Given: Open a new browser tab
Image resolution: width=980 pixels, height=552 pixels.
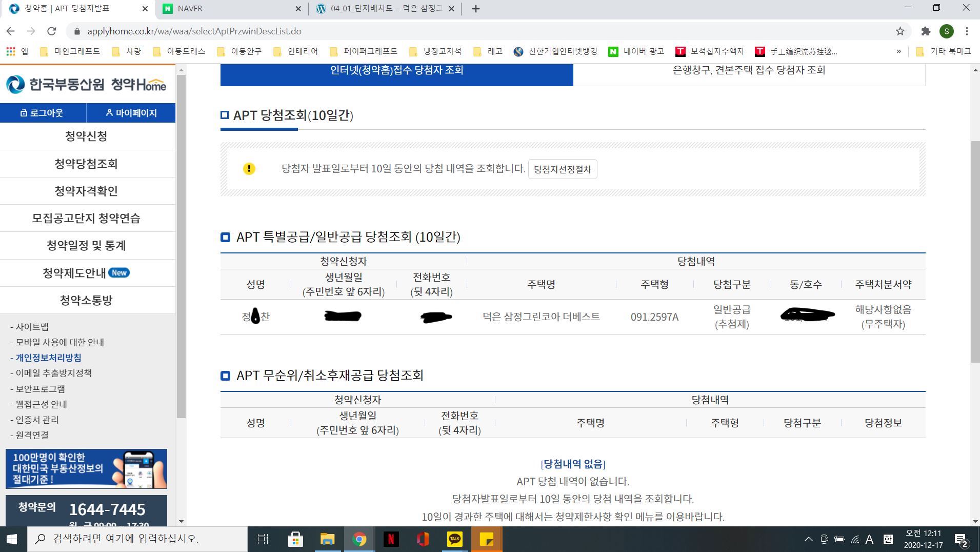Looking at the screenshot, I should [475, 9].
